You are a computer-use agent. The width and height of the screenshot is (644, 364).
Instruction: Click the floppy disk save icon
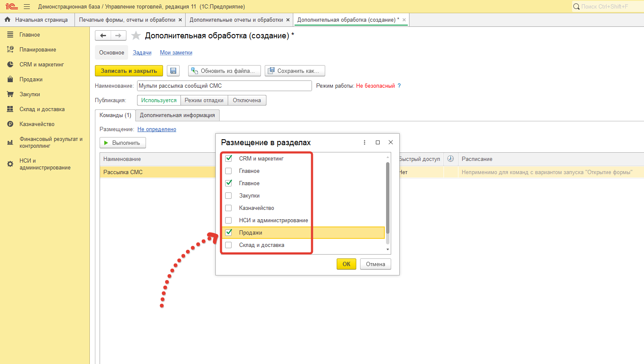(x=173, y=71)
